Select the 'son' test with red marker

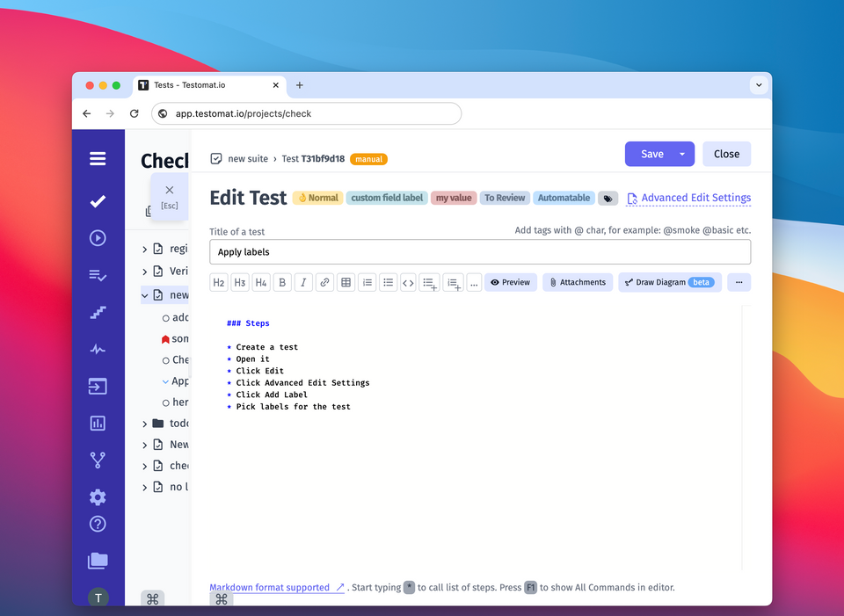(x=176, y=339)
